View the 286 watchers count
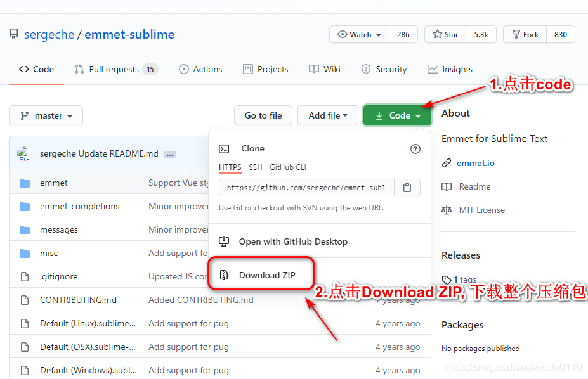The height and width of the screenshot is (379, 588). click(x=403, y=34)
